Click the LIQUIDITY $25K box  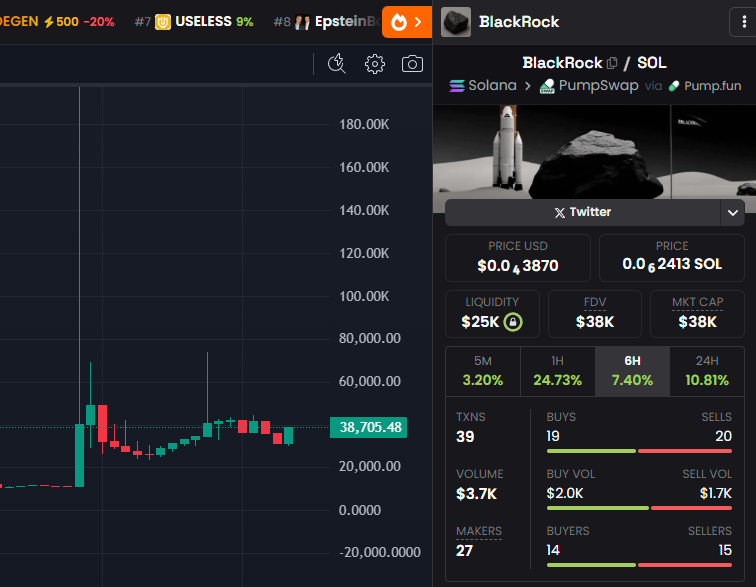pyautogui.click(x=492, y=314)
